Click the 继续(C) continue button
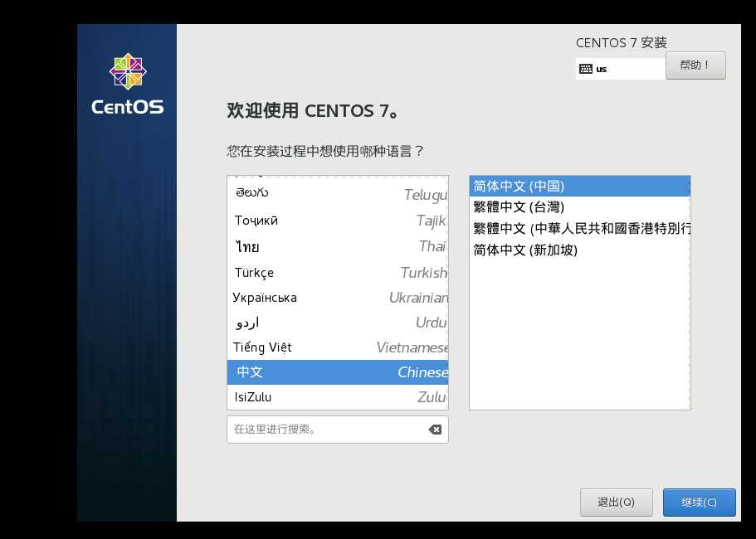The height and width of the screenshot is (539, 756). [x=699, y=503]
